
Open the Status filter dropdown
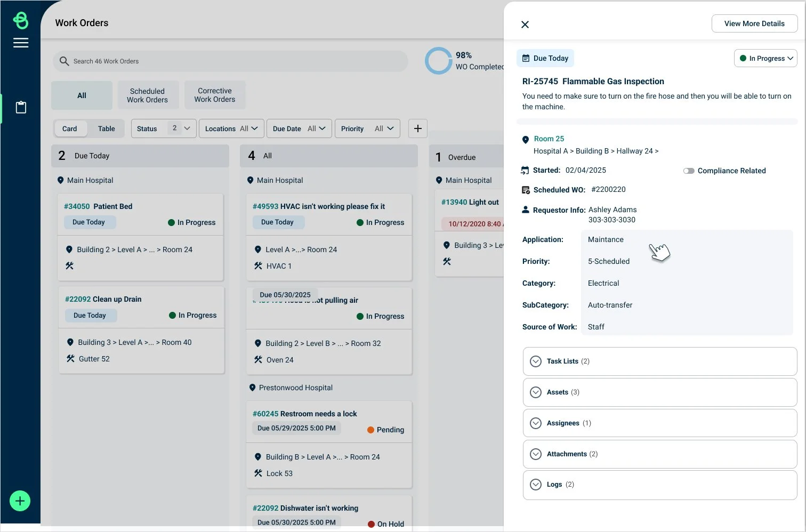coord(164,128)
